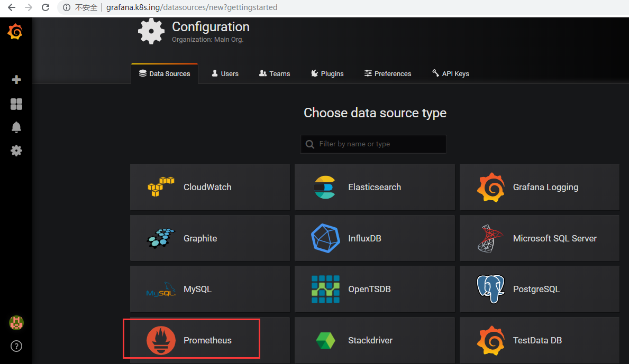Select the OpenTSDB data source label
Screen dimensions: 629x364
(369, 289)
